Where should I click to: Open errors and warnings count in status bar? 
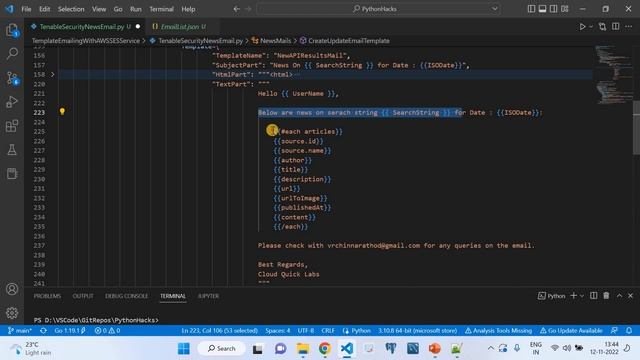(107, 331)
